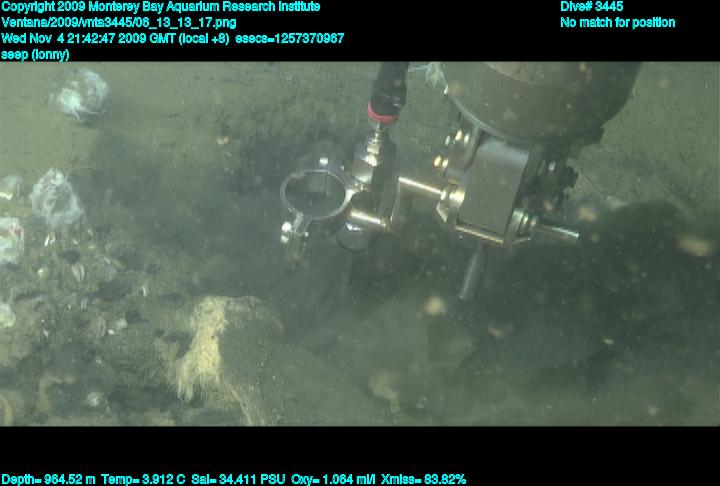Click the 'No match for position' message

(x=618, y=23)
